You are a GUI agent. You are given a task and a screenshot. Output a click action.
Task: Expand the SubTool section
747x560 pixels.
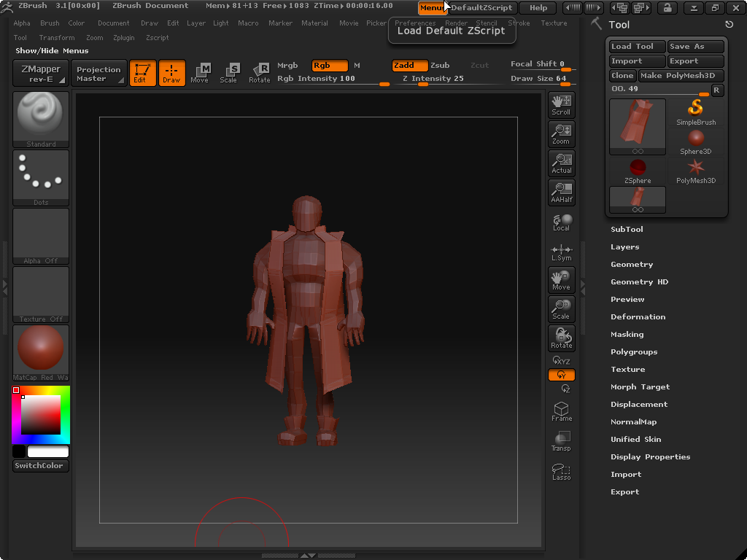coord(627,229)
